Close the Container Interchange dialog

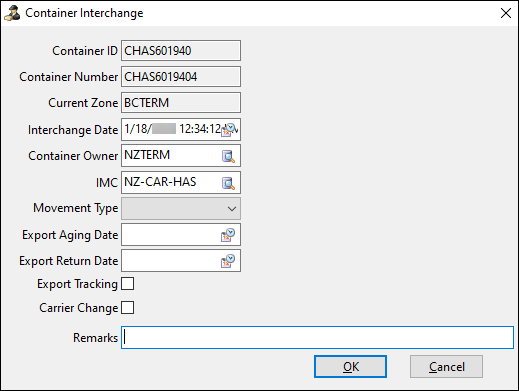[x=506, y=13]
